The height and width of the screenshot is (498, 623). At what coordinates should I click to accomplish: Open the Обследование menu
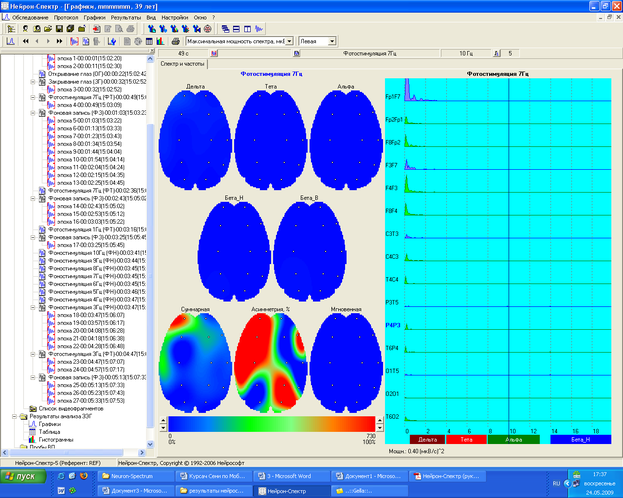pyautogui.click(x=30, y=17)
